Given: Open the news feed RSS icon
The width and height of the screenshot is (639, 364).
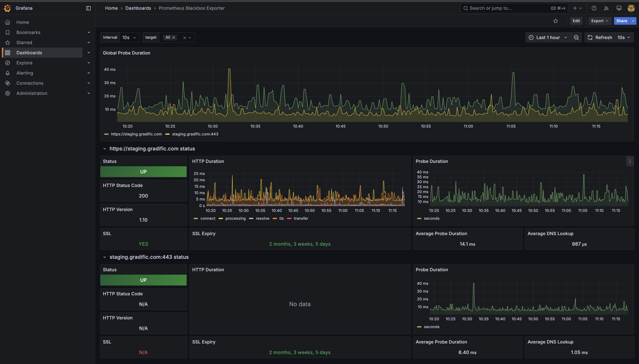Looking at the screenshot, I should [606, 8].
